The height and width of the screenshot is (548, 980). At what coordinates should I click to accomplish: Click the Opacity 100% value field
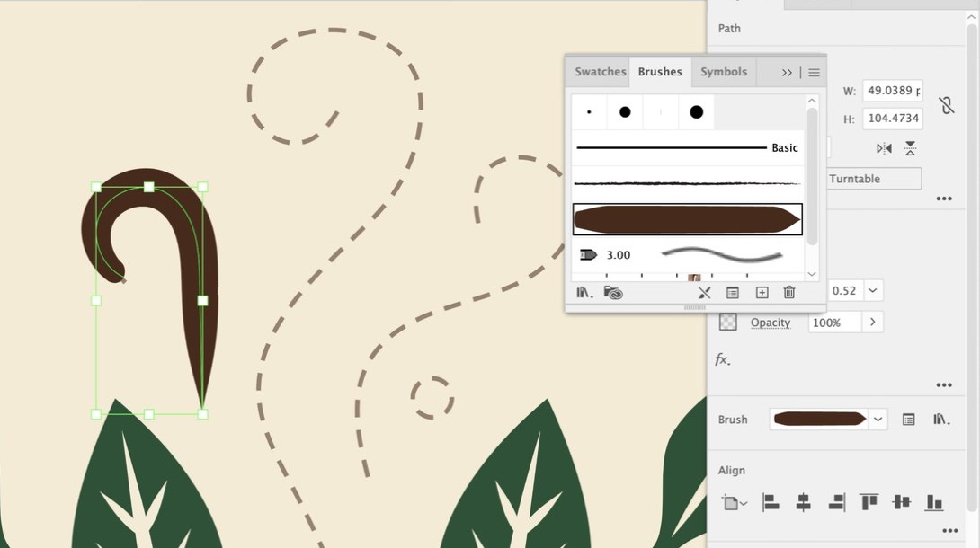tap(834, 323)
